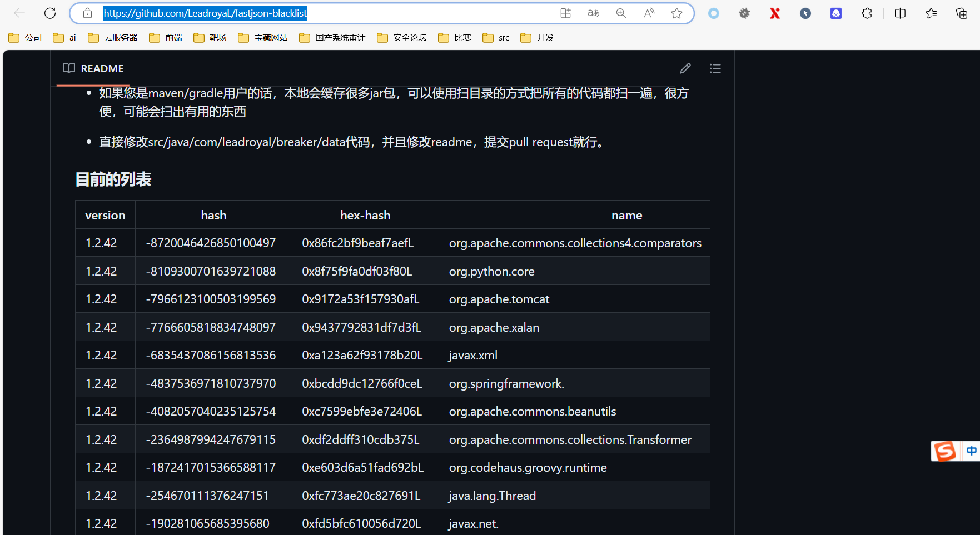Click org.apache.commons.collections.Transformer cell
Image resolution: width=980 pixels, height=535 pixels.
(574, 439)
